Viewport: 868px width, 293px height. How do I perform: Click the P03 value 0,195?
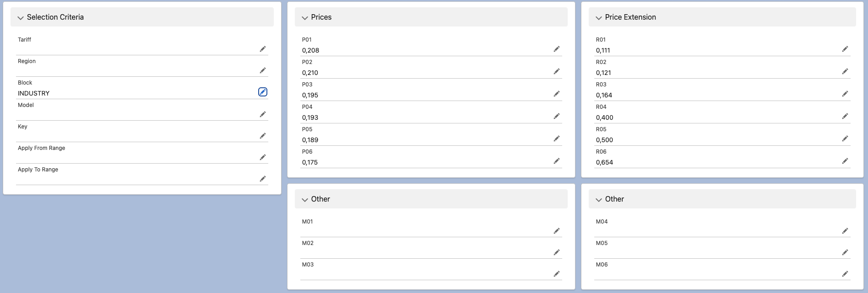pyautogui.click(x=310, y=95)
